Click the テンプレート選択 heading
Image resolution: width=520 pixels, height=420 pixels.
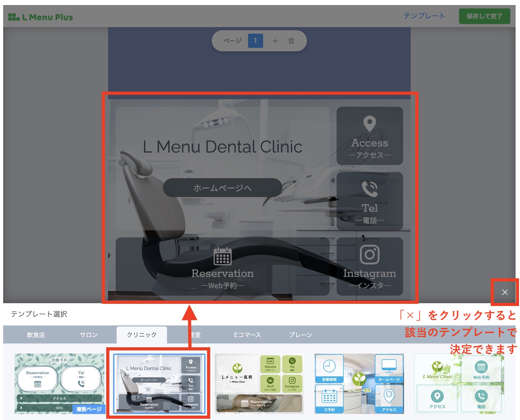[39, 314]
